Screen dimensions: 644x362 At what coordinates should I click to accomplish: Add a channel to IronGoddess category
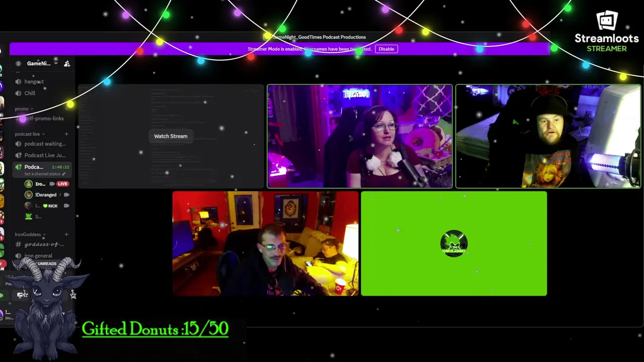66,235
